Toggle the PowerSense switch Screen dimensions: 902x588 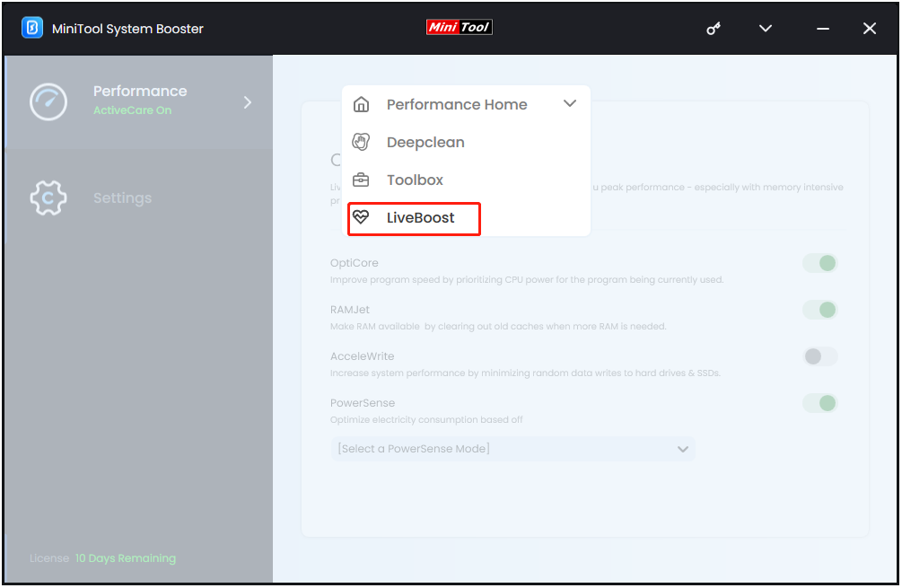[819, 403]
